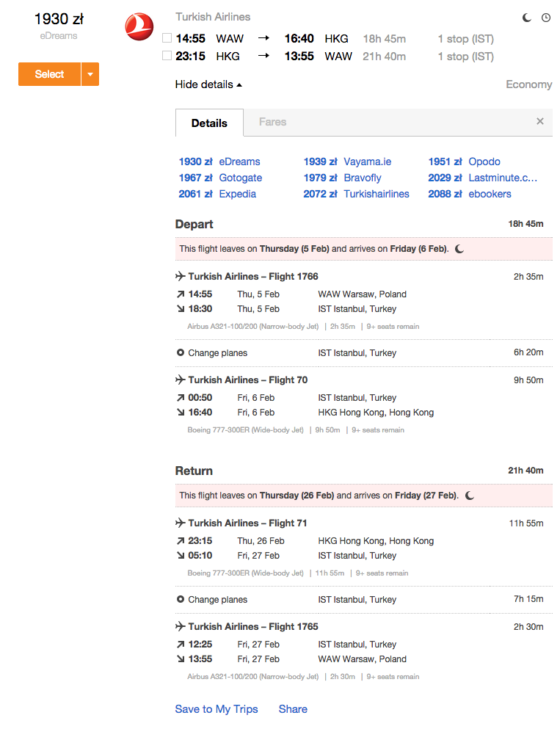Click 'Turkish Airlines – Flight 1765' heading
Image resolution: width=560 pixels, height=740 pixels.
coord(253,626)
